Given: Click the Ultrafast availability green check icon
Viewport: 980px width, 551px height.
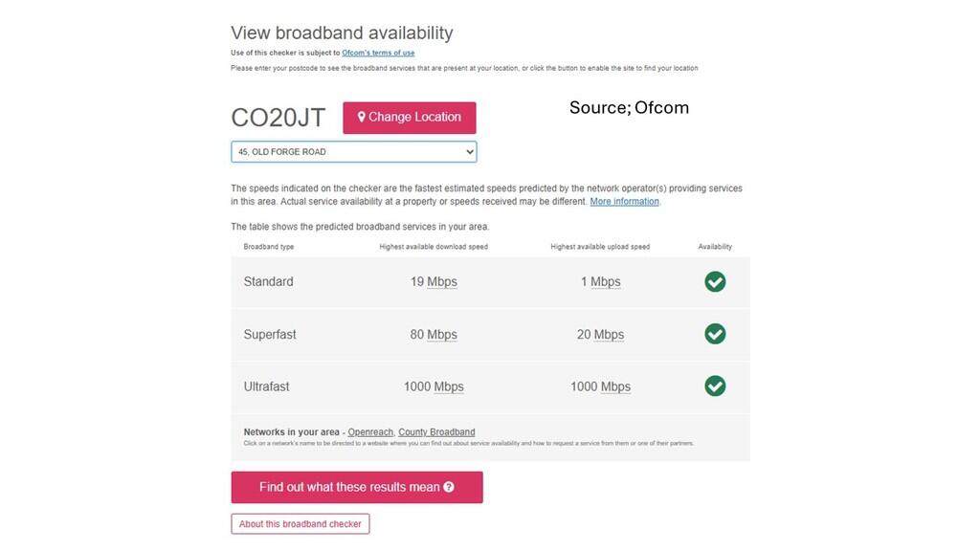Looking at the screenshot, I should [715, 386].
